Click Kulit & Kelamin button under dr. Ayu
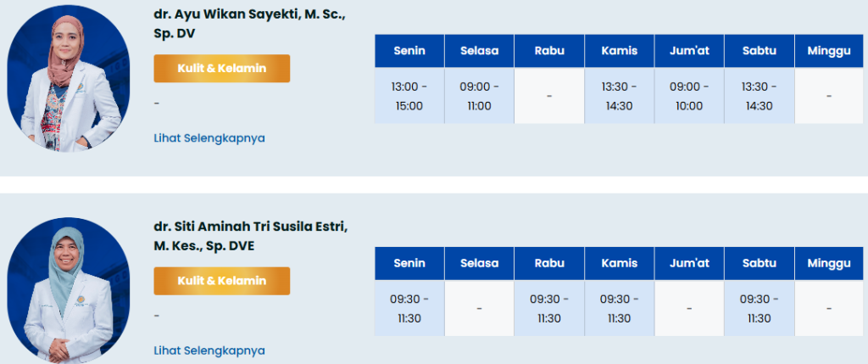This screenshot has width=868, height=364. click(x=221, y=68)
